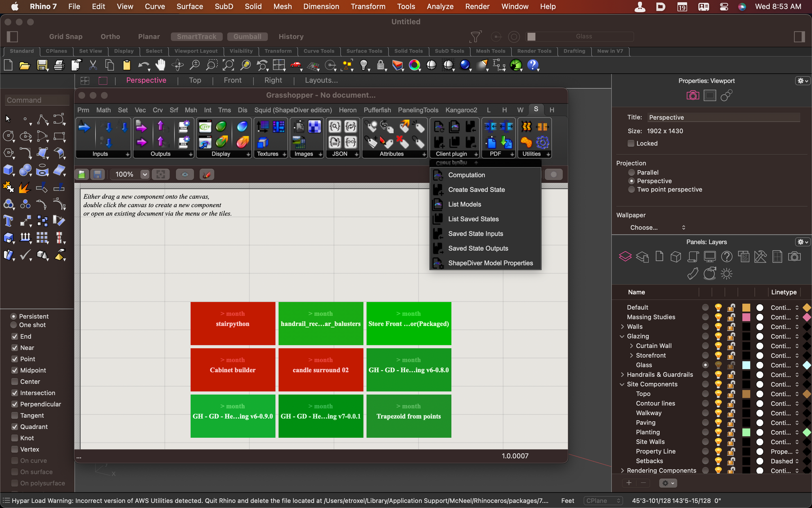Choose Create Saved State from menu
Screen dimensions: 812x508
point(485,190)
